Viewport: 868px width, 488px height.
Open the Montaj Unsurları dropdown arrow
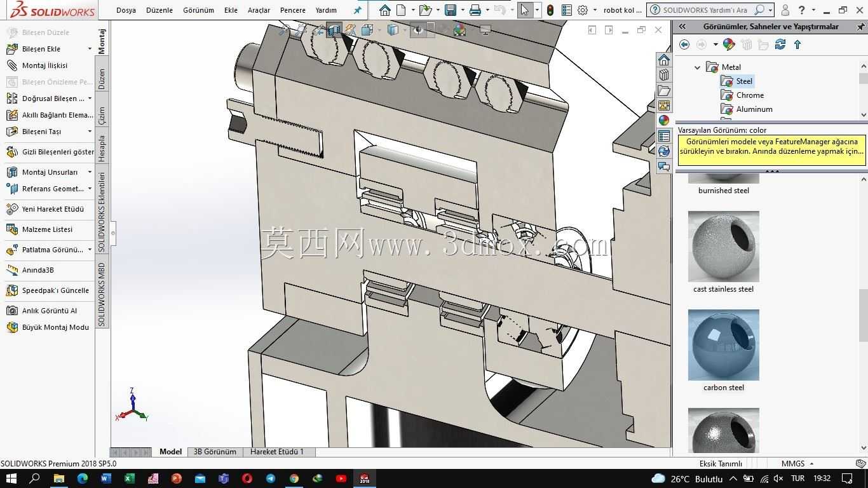click(90, 172)
